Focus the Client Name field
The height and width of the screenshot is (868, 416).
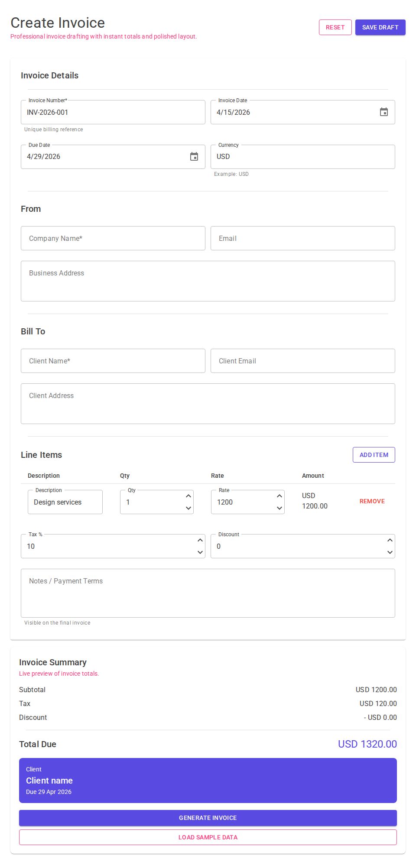click(113, 361)
